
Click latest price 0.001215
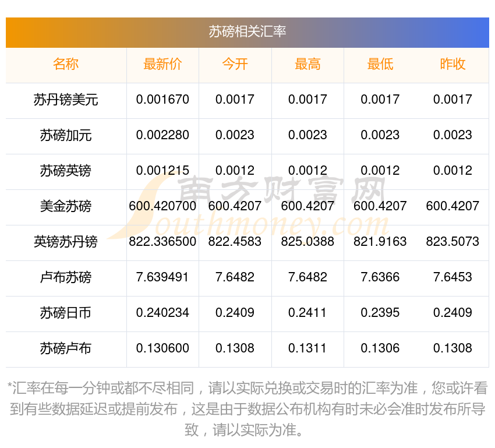pyautogui.click(x=162, y=171)
